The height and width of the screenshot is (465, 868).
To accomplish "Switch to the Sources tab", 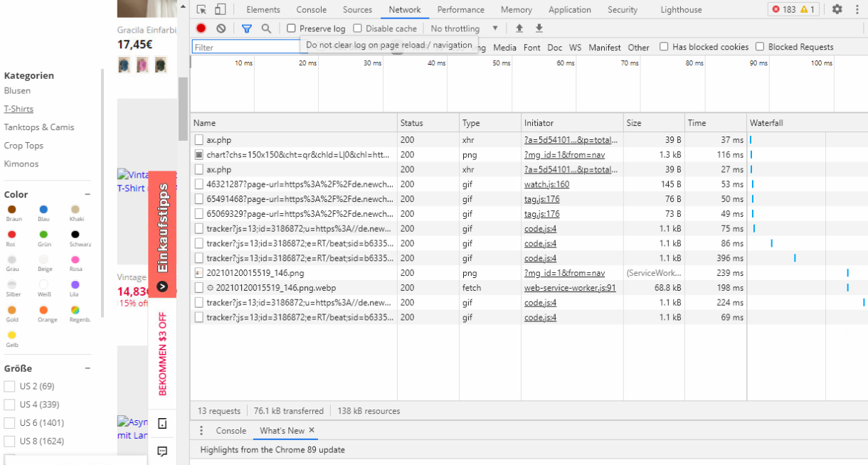I will [x=357, y=10].
